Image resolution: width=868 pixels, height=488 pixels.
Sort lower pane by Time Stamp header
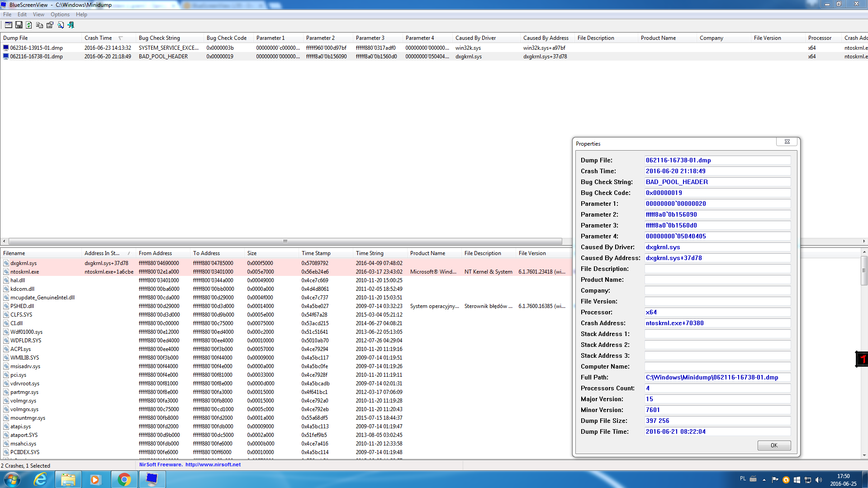pyautogui.click(x=326, y=253)
